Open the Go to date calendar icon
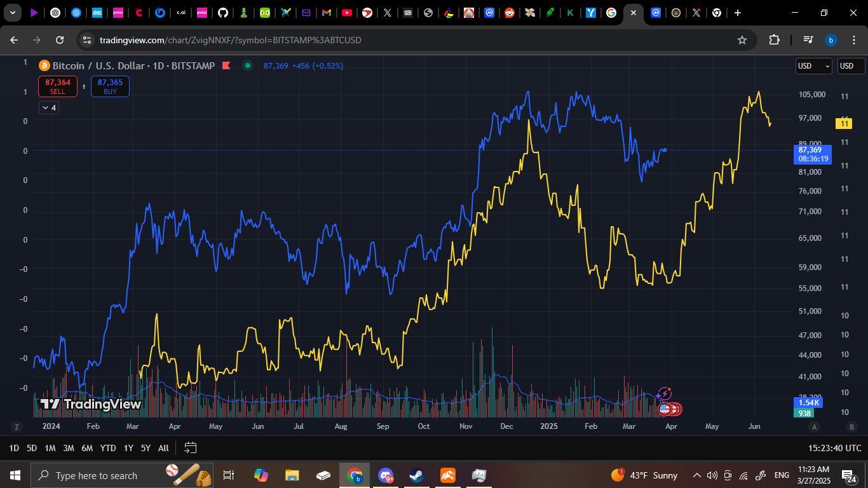Image resolution: width=868 pixels, height=488 pixels. point(190,448)
